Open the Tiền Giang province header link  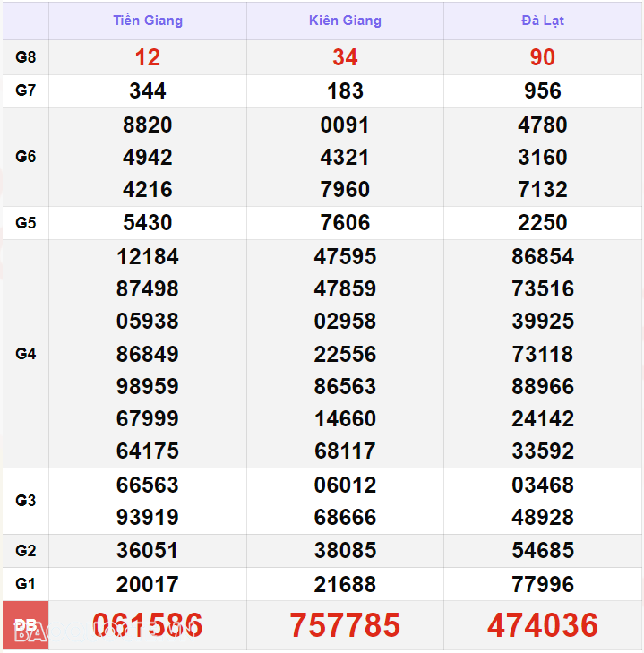[148, 21]
